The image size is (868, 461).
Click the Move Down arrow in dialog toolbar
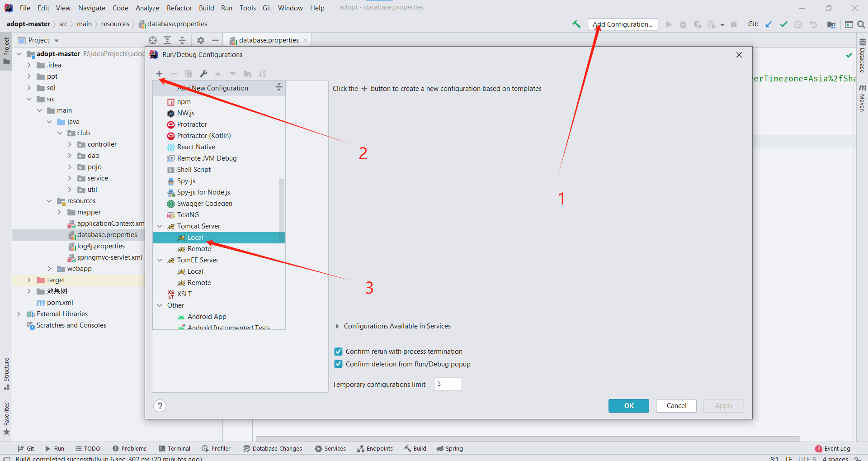[x=233, y=74]
